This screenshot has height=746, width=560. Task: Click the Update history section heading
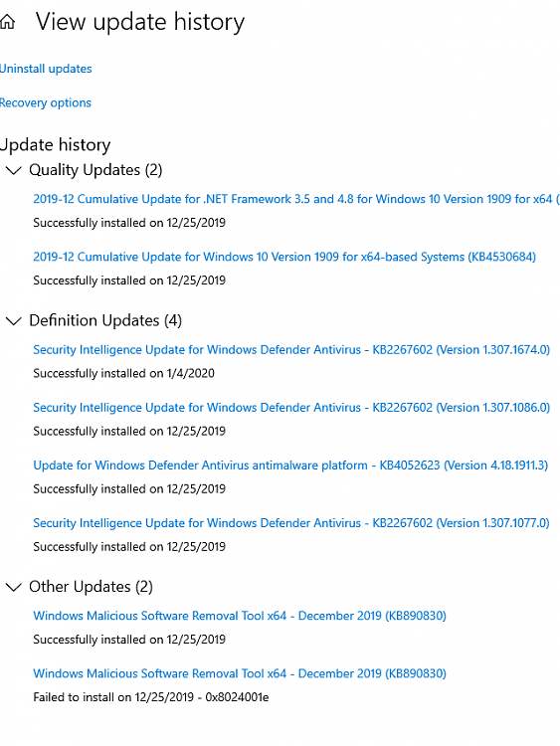click(x=55, y=144)
